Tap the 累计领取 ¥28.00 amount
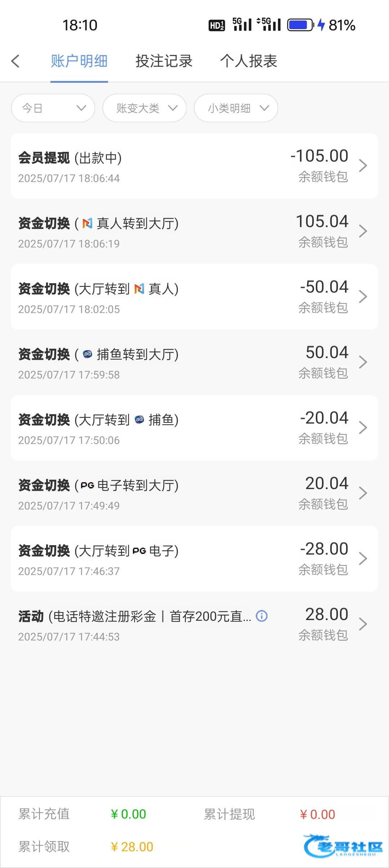The width and height of the screenshot is (389, 868). (132, 847)
